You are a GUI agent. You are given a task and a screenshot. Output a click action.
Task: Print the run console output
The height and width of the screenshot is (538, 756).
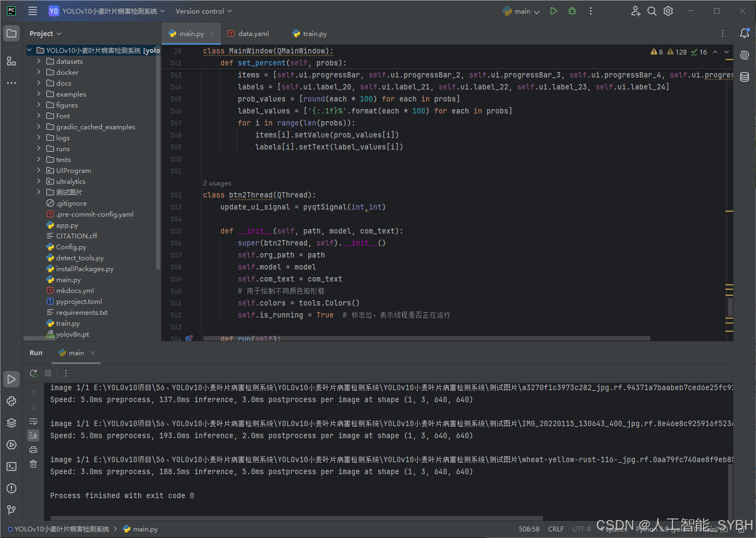coord(33,450)
